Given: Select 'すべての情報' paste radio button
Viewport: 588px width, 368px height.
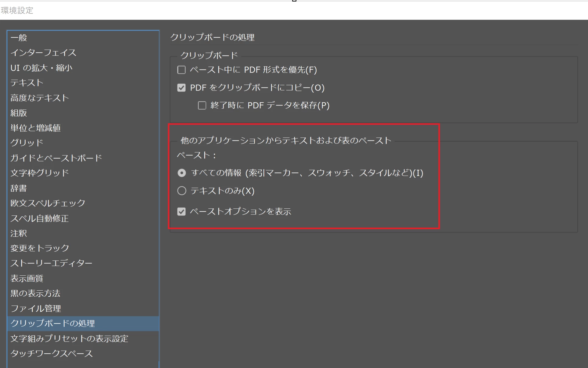Looking at the screenshot, I should click(x=182, y=173).
